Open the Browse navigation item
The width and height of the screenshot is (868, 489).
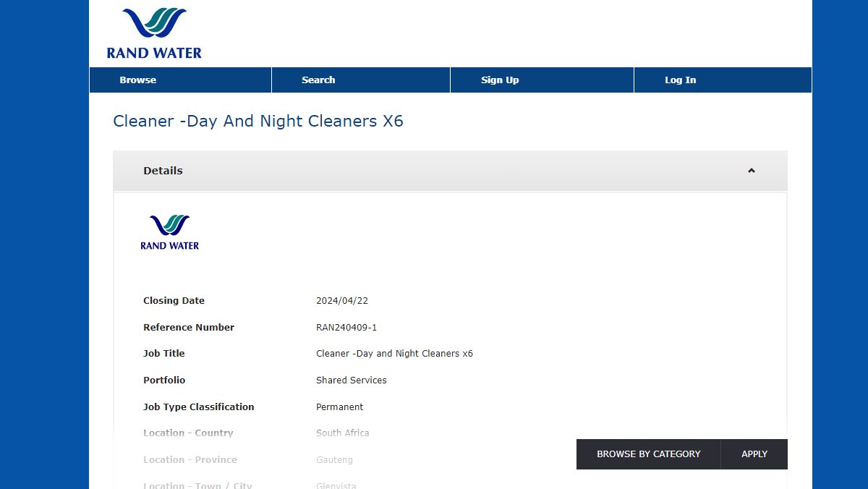pos(138,80)
